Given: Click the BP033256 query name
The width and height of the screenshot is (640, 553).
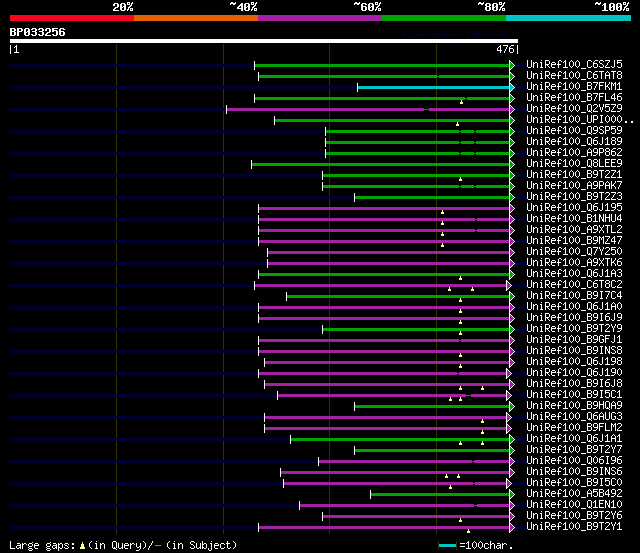Looking at the screenshot, I should point(37,32).
